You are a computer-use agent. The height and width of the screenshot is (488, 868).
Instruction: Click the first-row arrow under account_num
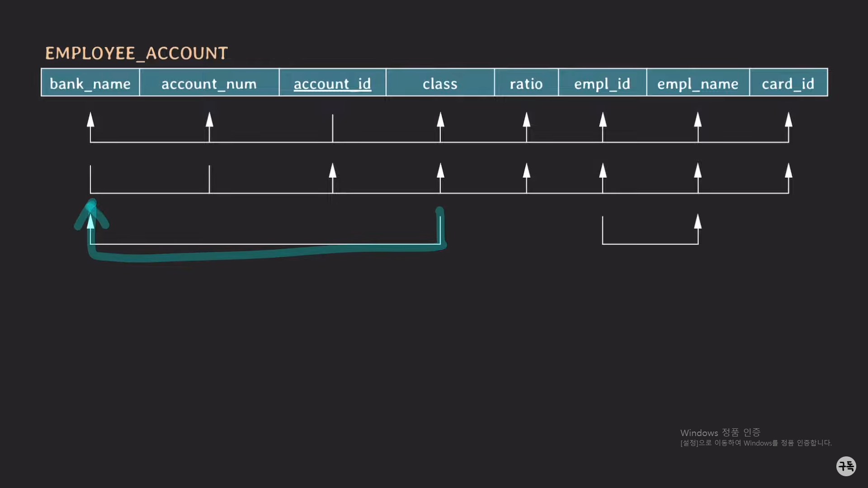[209, 120]
